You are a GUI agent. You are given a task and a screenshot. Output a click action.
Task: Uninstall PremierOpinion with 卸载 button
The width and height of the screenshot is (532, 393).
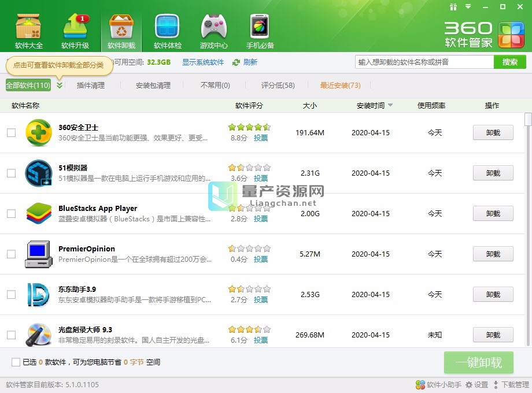point(493,254)
